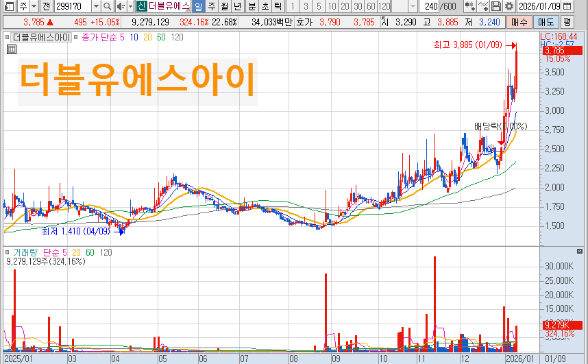This screenshot has height=364, width=588.
Task: Click the 배당락 ex-dividend marker label
Action: click(x=501, y=126)
